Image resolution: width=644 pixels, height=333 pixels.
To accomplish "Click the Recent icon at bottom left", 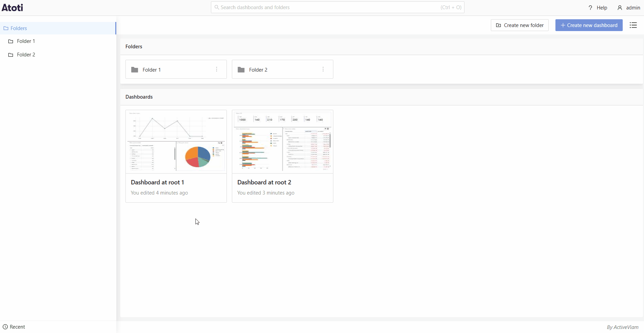I will 5,327.
